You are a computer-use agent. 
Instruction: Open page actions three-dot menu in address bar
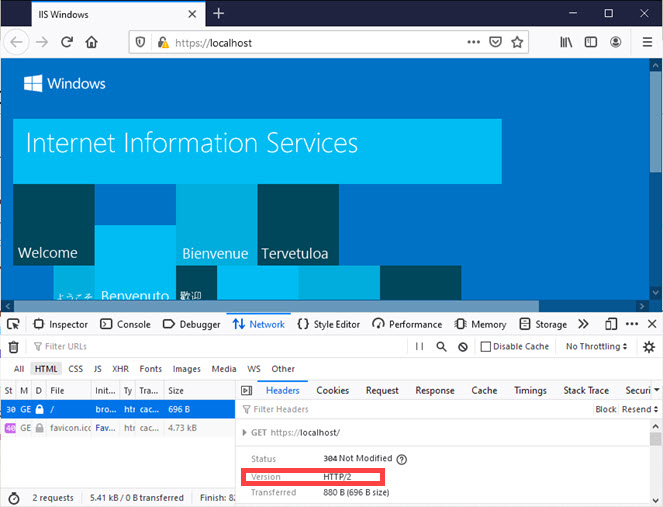pos(473,42)
